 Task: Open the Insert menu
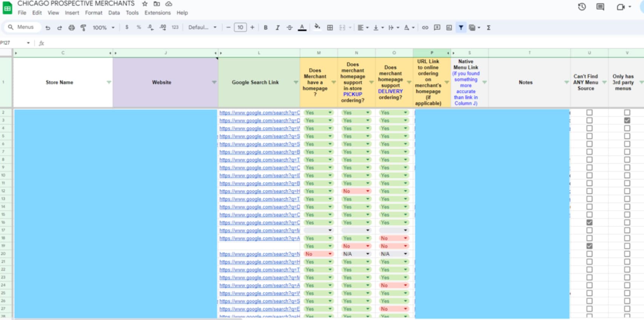tap(72, 13)
